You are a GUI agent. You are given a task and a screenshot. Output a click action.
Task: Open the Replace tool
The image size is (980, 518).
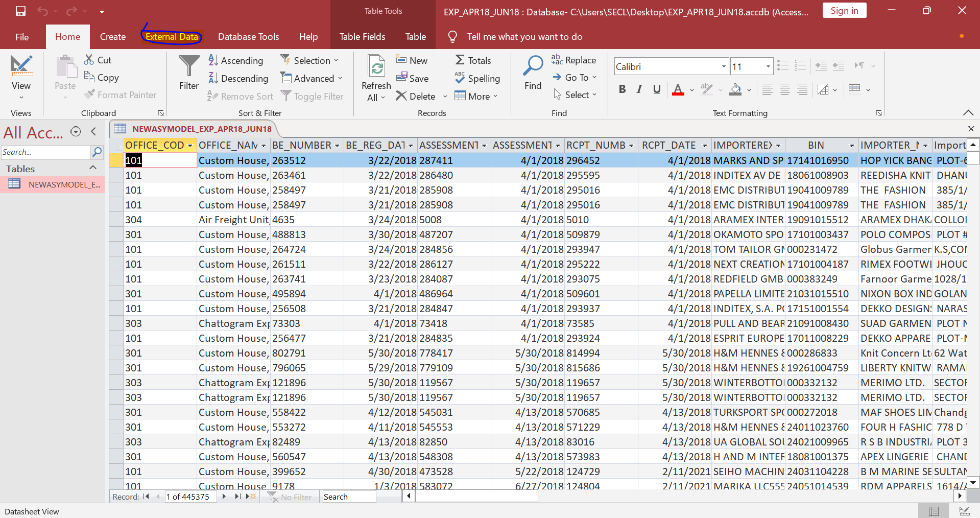coord(573,60)
